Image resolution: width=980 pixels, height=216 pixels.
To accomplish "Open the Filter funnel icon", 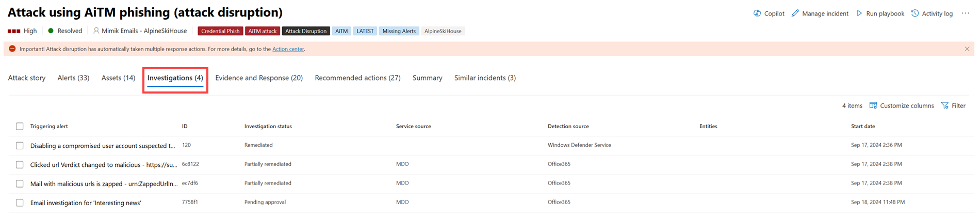I will pyautogui.click(x=945, y=105).
